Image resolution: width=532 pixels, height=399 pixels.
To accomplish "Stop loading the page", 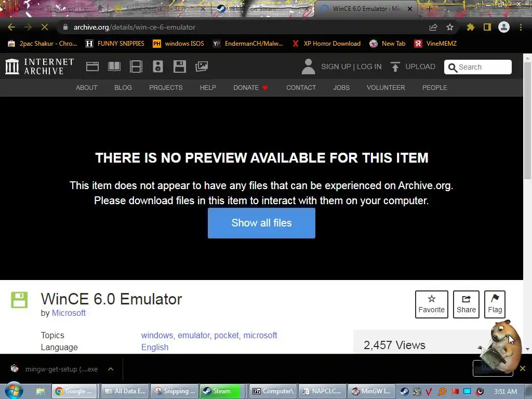I will pos(45,27).
